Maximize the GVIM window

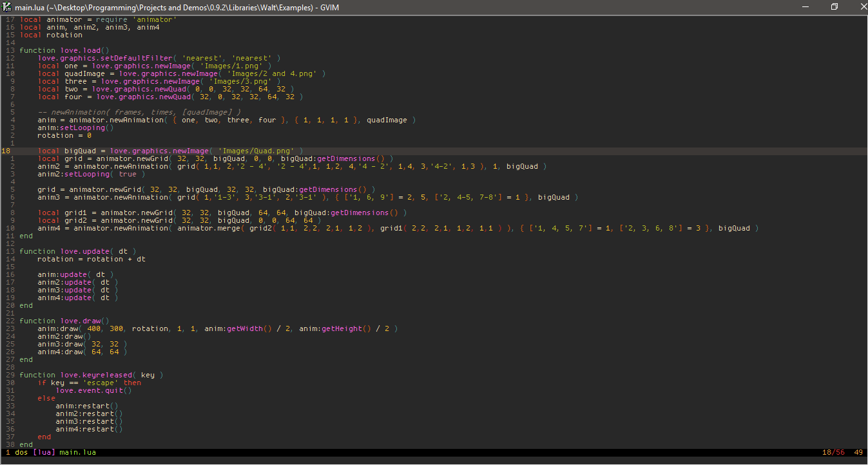834,6
